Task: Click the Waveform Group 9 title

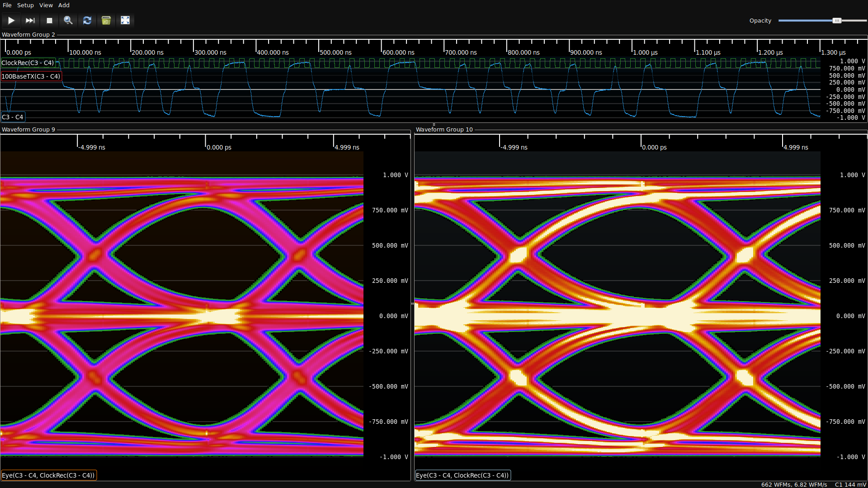Action: (x=28, y=130)
